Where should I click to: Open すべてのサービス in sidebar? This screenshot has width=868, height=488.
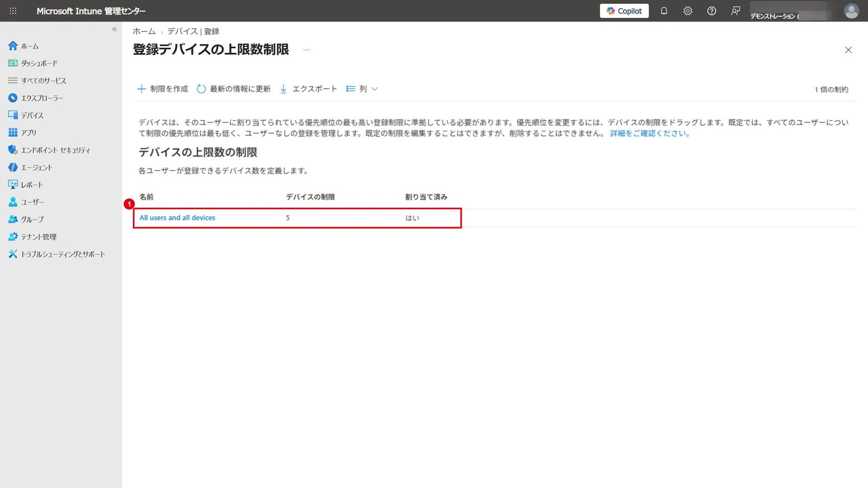click(x=37, y=81)
